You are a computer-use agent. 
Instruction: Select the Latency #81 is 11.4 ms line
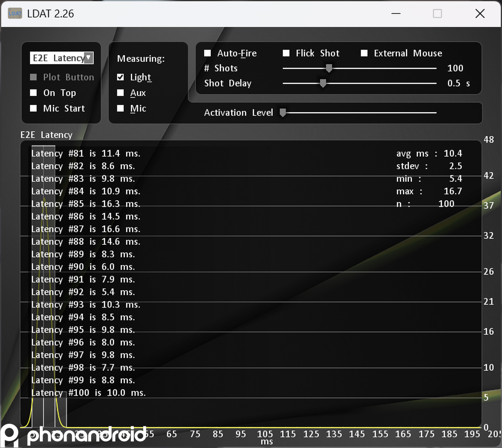click(x=86, y=153)
